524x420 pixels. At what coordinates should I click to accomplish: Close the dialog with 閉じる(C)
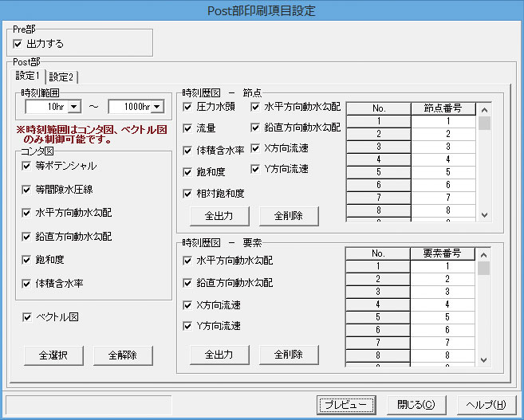tap(416, 405)
